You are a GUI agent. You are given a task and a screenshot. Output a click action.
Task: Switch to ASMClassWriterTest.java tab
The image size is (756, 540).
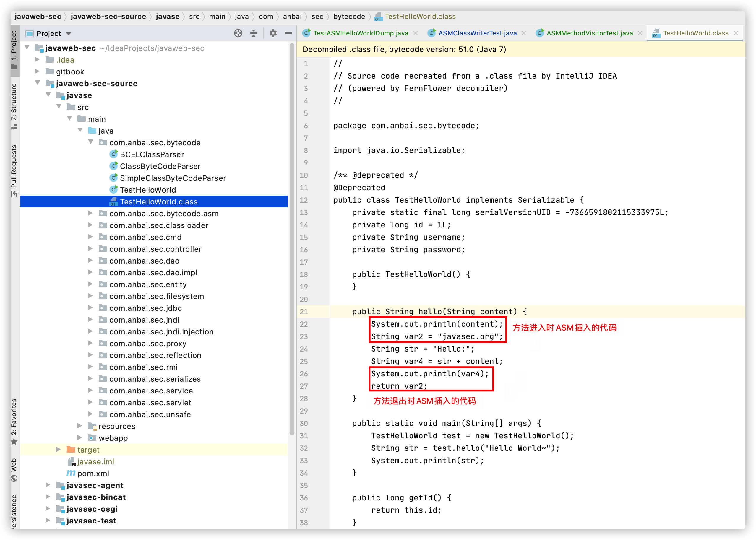477,33
